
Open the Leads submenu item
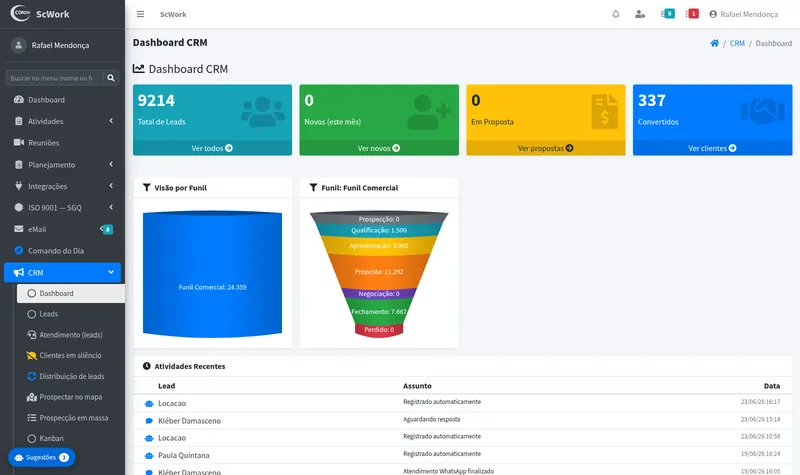[x=70, y=314]
